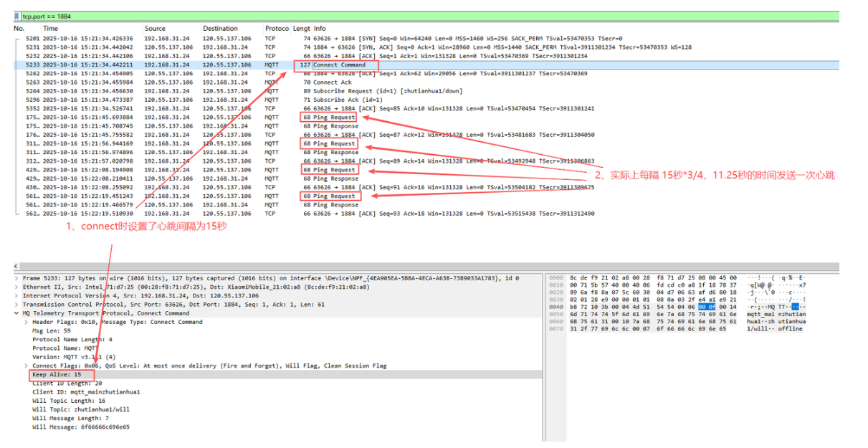This screenshot has width=868, height=448.
Task: Expand the Frame 5233 tree row
Action: point(17,278)
